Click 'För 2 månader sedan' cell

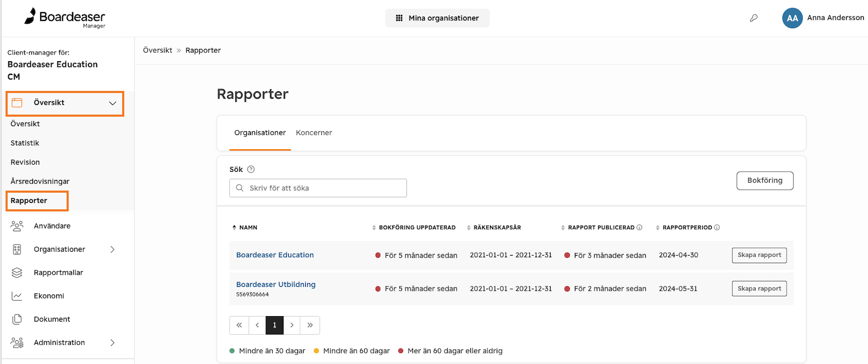(x=605, y=289)
